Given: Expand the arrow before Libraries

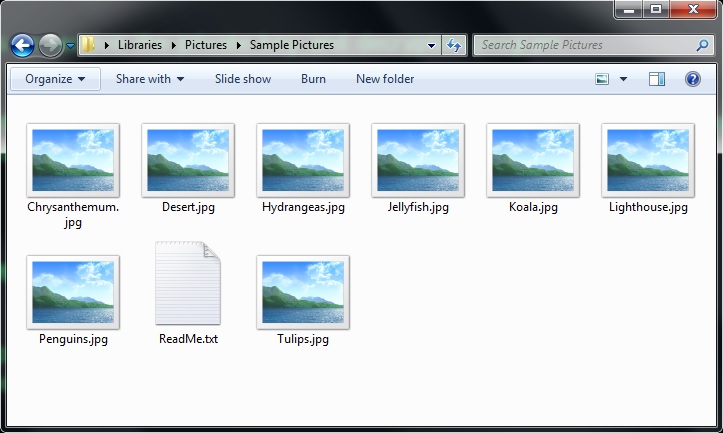Looking at the screenshot, I should (107, 45).
